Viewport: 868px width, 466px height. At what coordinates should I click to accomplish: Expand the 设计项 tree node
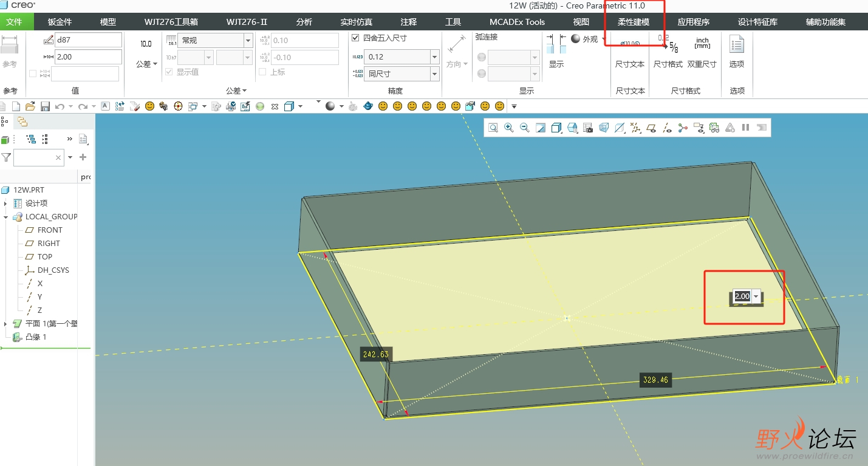(x=6, y=204)
